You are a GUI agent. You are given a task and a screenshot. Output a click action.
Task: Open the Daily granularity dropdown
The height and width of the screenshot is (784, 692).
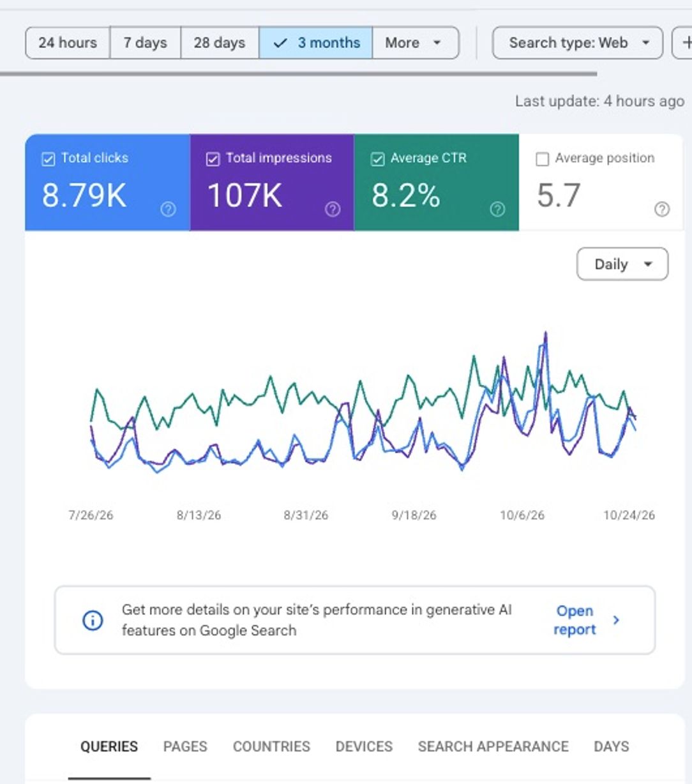622,264
